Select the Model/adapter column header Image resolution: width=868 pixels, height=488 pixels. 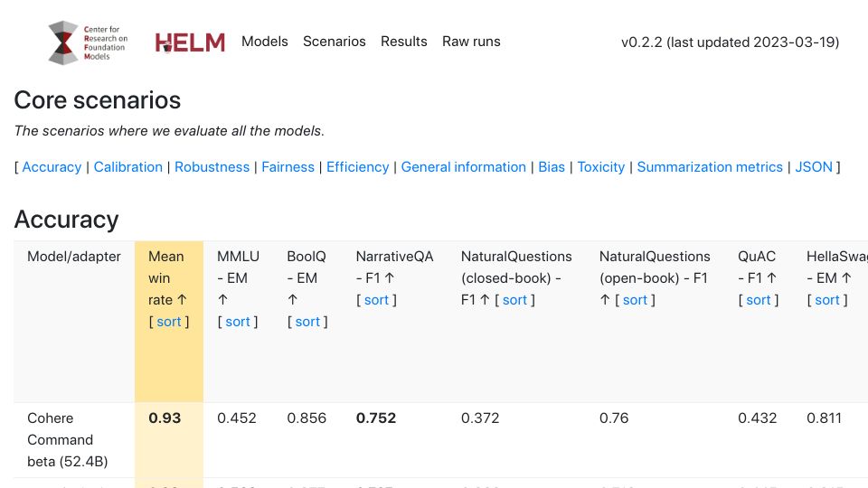(74, 257)
